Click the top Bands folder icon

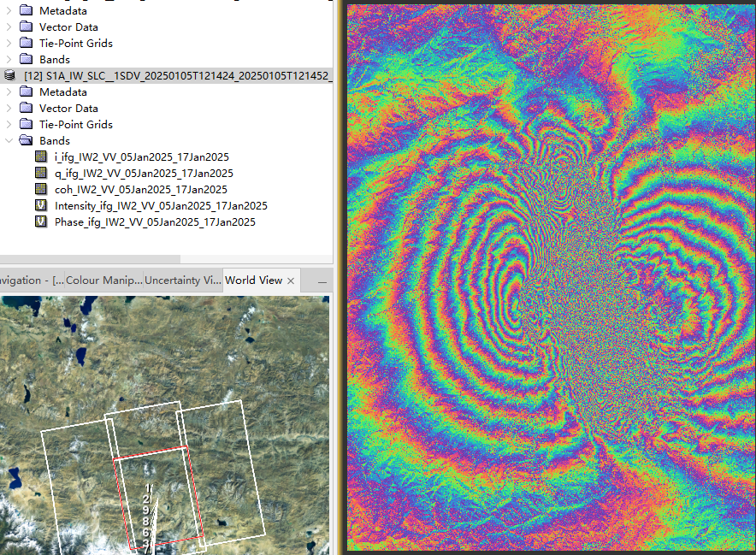26,59
